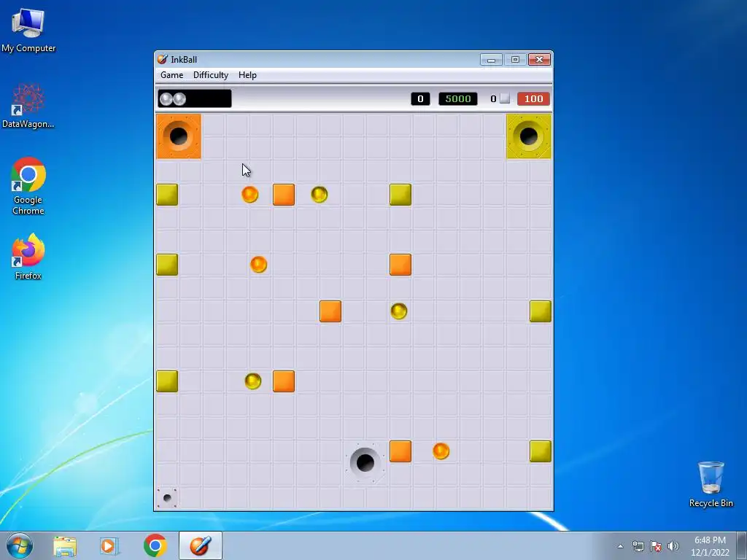Open My Computer desktop icon
Viewport: 747px width, 560px height.
pyautogui.click(x=28, y=30)
